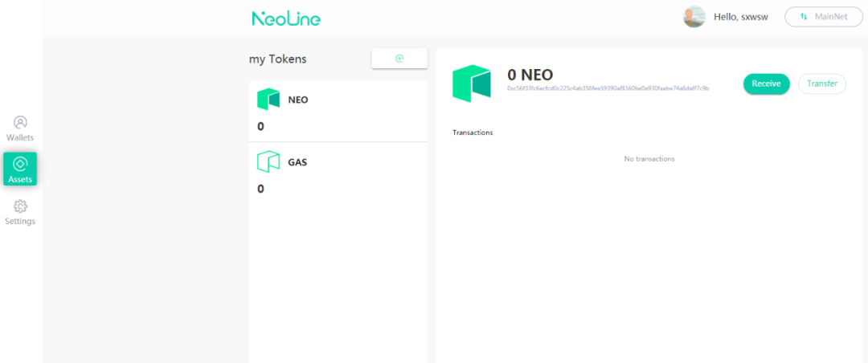
Task: Click the NEO cube icon in token list
Action: [268, 100]
